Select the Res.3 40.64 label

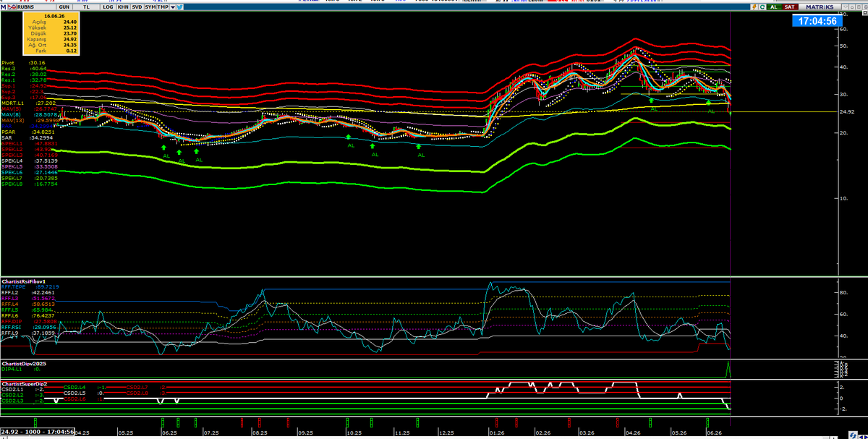tap(24, 68)
